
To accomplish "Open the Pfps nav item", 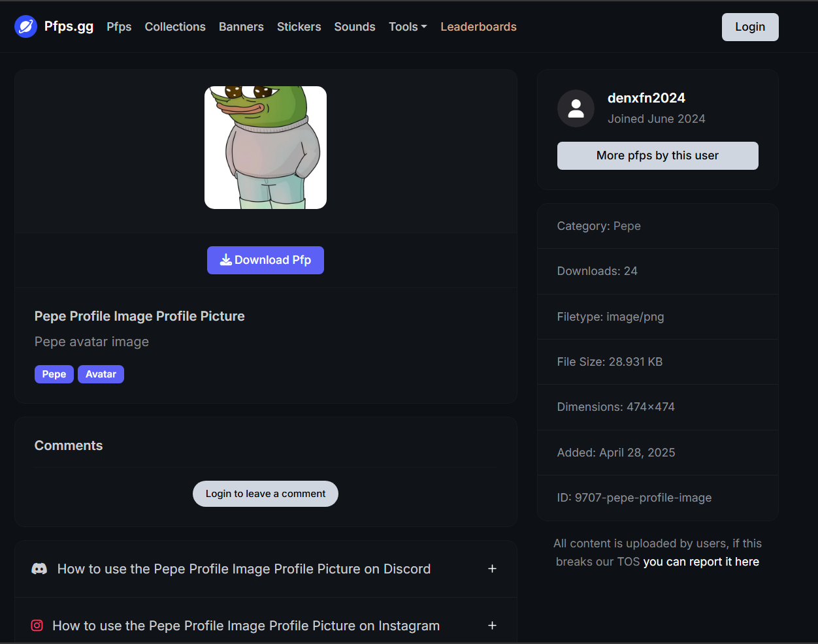I will pos(119,27).
